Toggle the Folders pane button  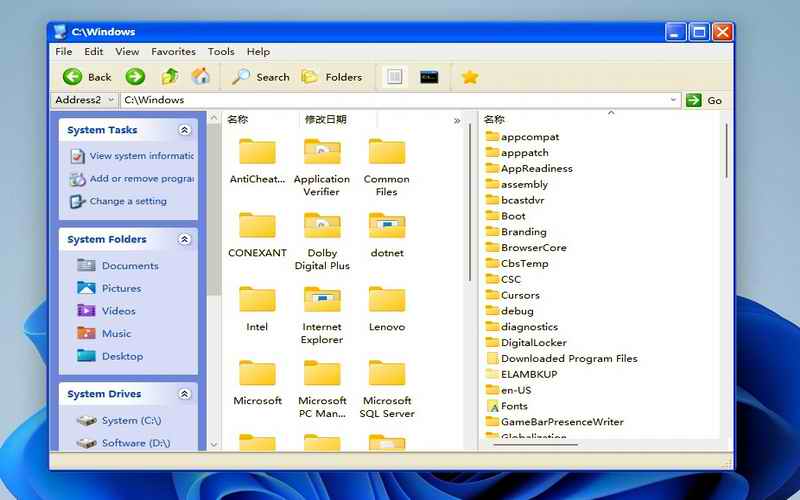click(x=332, y=77)
